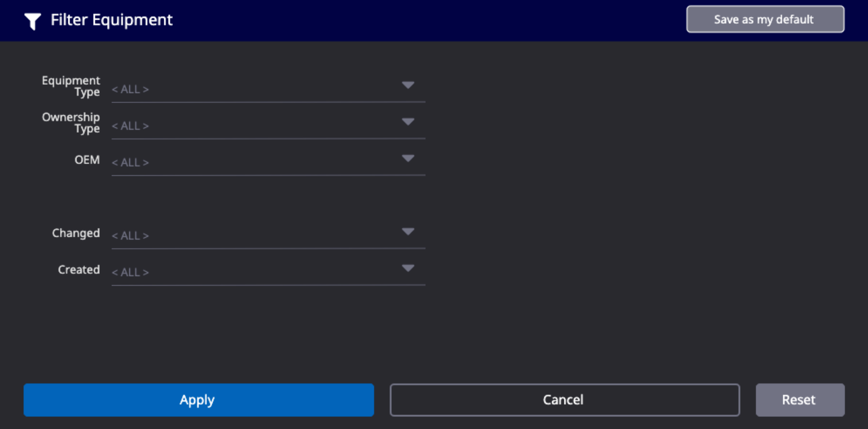The image size is (868, 429).
Task: Click the Ownership Type label
Action: click(x=71, y=123)
